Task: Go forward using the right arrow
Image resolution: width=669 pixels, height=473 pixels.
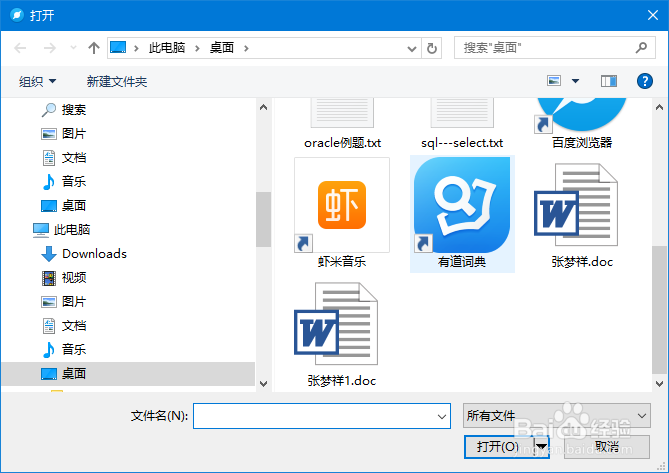Action: pyautogui.click(x=49, y=48)
